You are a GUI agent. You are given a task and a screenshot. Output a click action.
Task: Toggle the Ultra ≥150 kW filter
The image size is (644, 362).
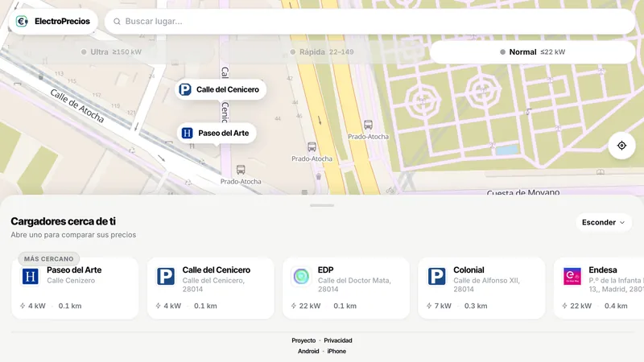pyautogui.click(x=111, y=52)
